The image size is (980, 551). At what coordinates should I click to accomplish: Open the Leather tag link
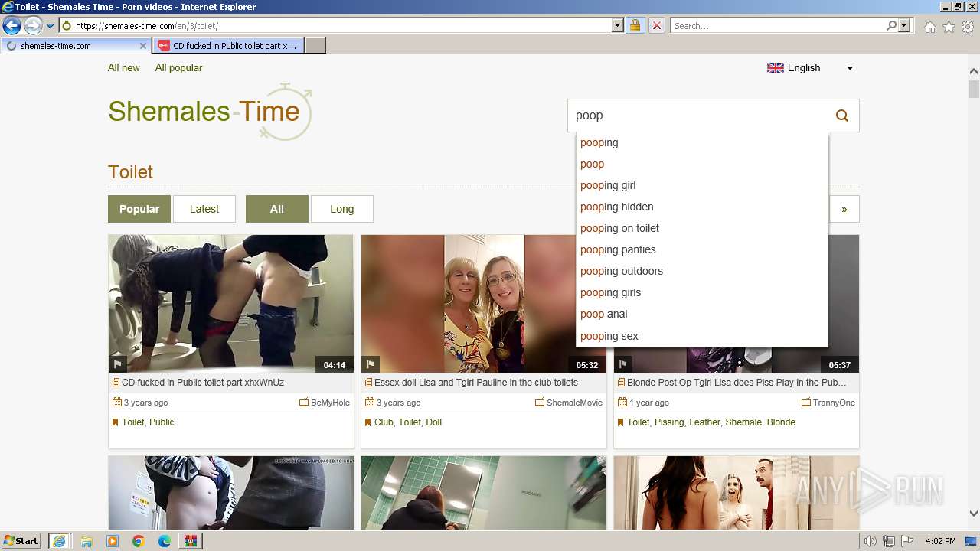704,422
